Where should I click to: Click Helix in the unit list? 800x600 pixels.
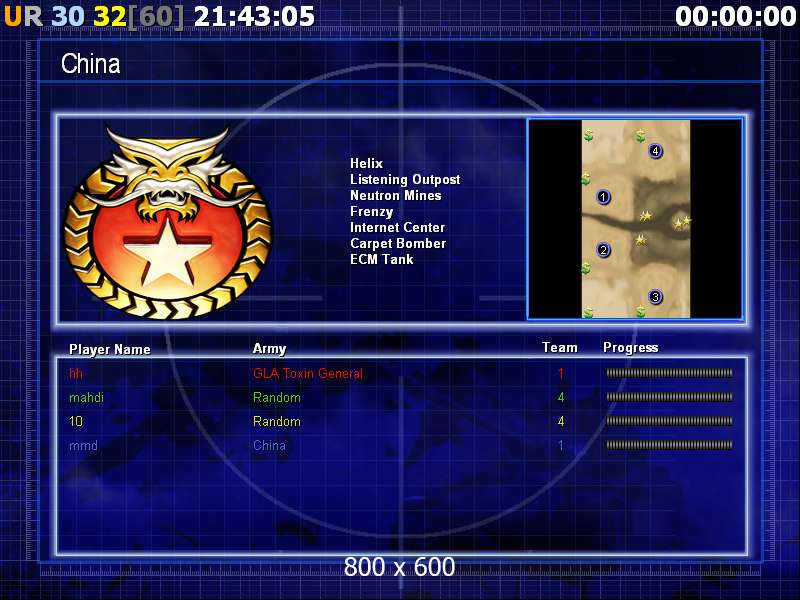(366, 163)
